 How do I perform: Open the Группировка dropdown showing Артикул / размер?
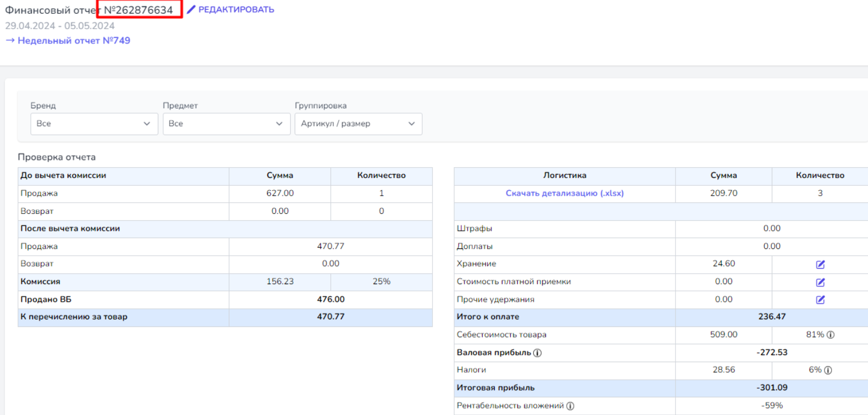coord(358,124)
